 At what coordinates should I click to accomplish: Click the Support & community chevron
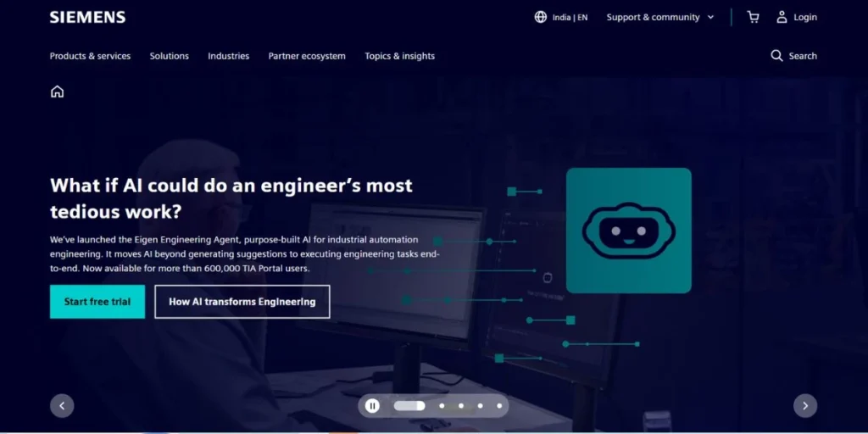pyautogui.click(x=711, y=18)
